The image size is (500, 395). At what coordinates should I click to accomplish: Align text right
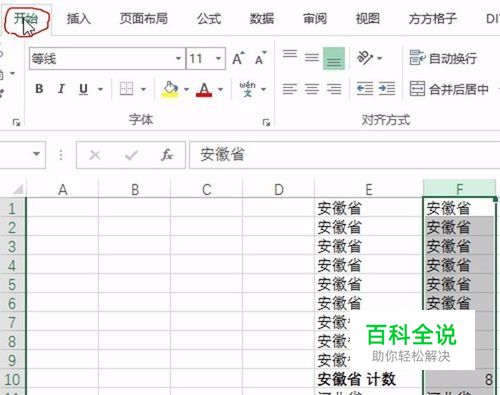(x=334, y=89)
